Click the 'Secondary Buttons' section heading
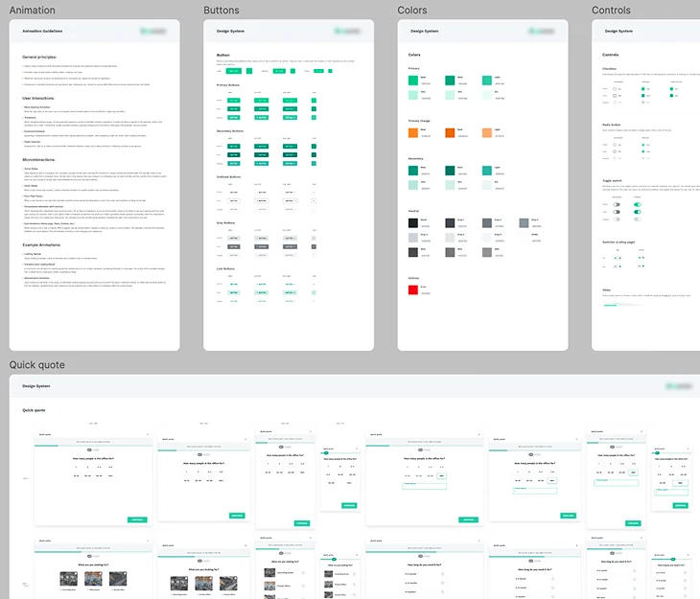This screenshot has width=700, height=599. (x=230, y=131)
